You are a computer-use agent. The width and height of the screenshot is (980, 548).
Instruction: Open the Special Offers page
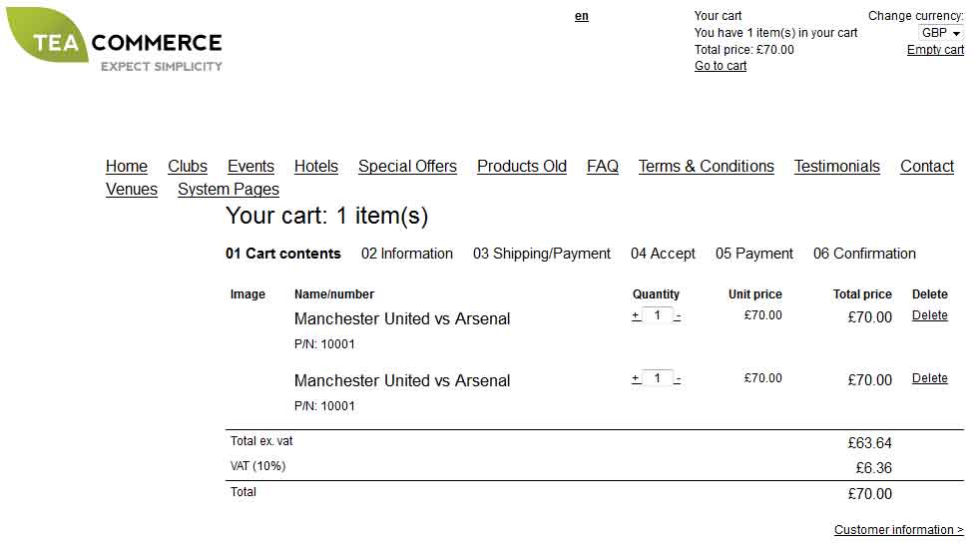click(x=407, y=167)
